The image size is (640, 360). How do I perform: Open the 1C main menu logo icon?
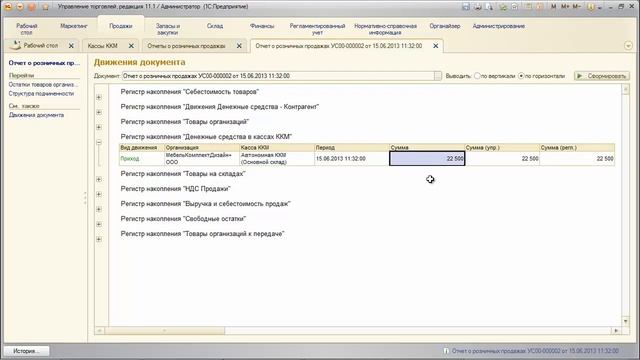coord(8,7)
